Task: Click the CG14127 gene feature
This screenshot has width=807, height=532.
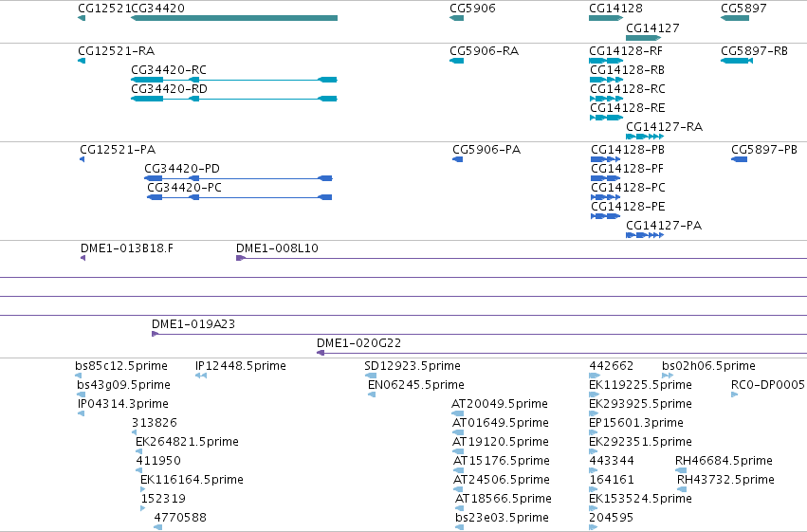Action: tap(643, 38)
